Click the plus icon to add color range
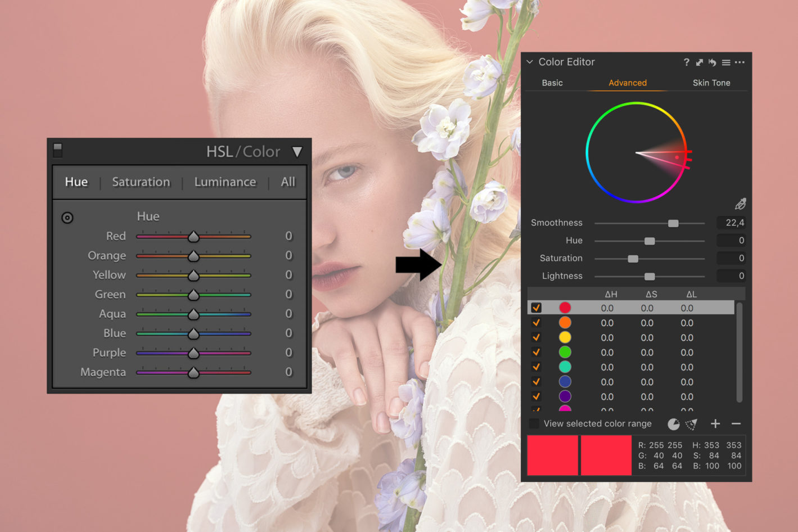This screenshot has height=532, width=798. 715,423
